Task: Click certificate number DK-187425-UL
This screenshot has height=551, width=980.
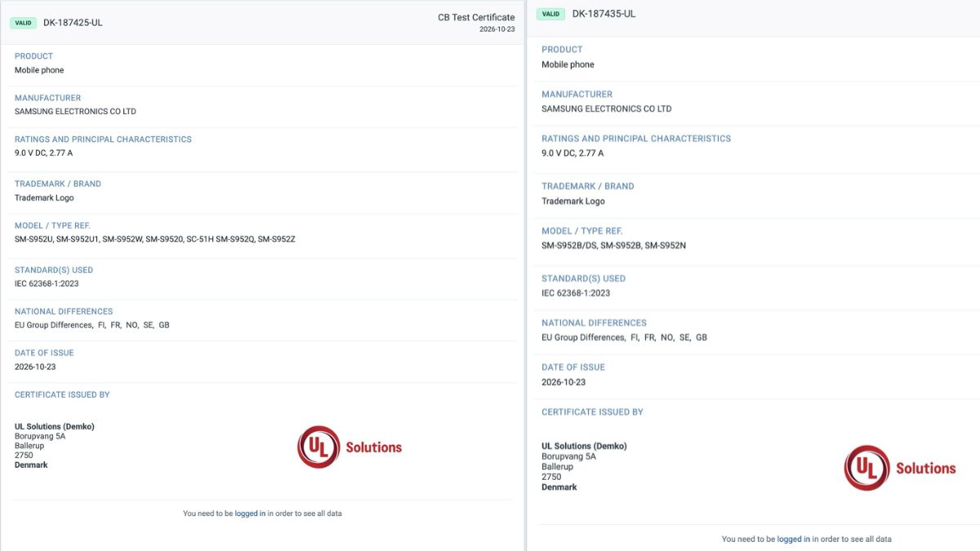Action: click(x=73, y=23)
